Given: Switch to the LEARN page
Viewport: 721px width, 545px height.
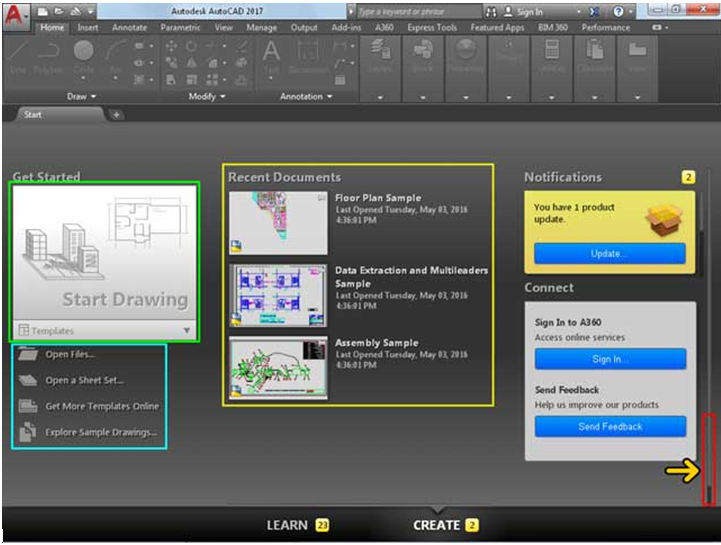Looking at the screenshot, I should click(x=298, y=525).
